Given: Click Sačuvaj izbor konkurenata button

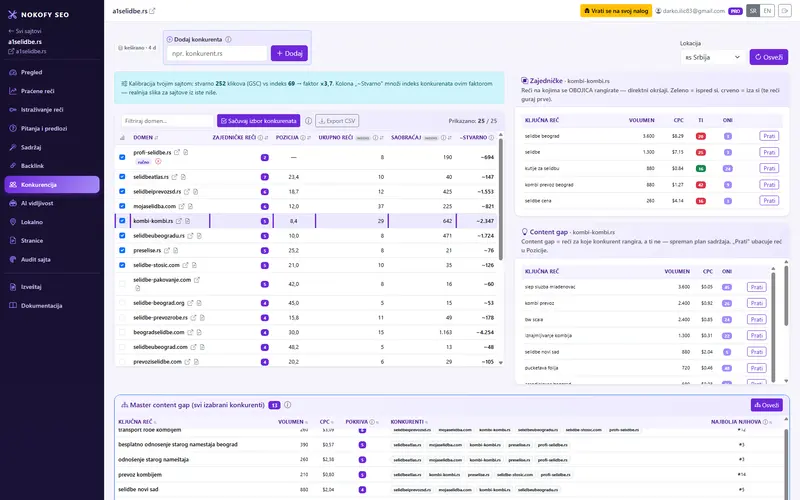Looking at the screenshot, I should pyautogui.click(x=259, y=121).
